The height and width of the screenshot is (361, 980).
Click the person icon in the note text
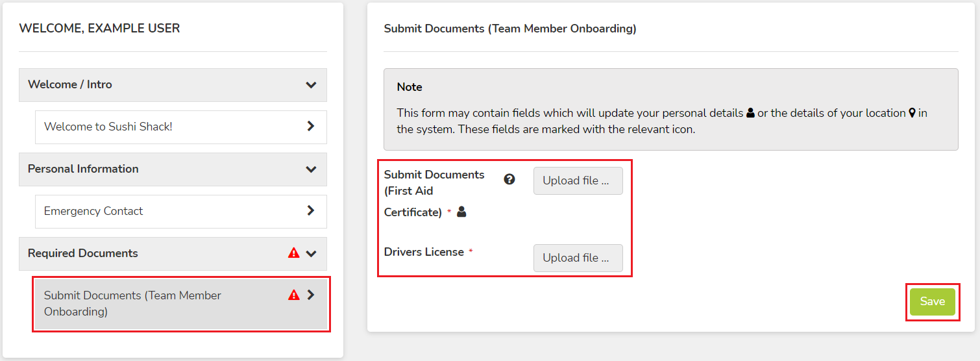(751, 113)
